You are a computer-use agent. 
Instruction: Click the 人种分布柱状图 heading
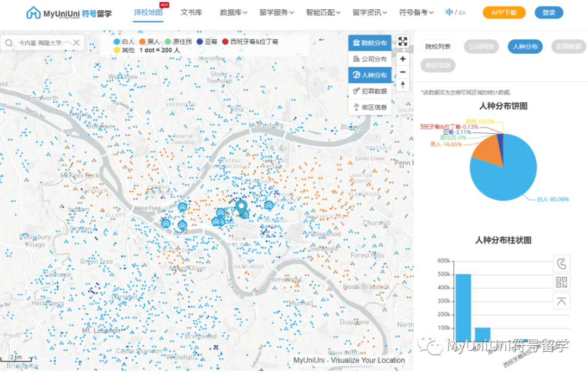point(503,240)
